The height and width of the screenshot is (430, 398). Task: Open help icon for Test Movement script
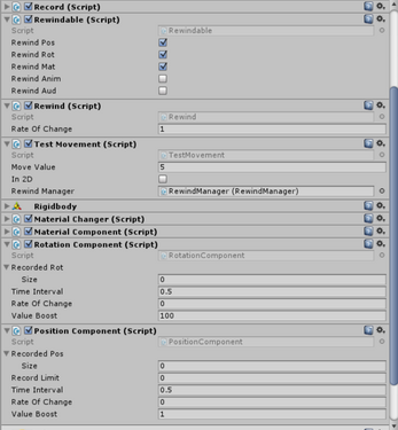pos(368,144)
